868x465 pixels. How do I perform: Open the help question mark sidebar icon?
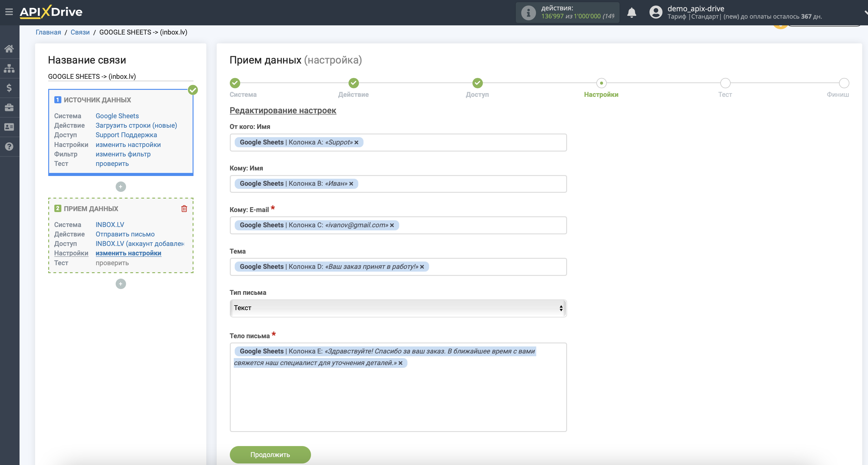coord(9,146)
